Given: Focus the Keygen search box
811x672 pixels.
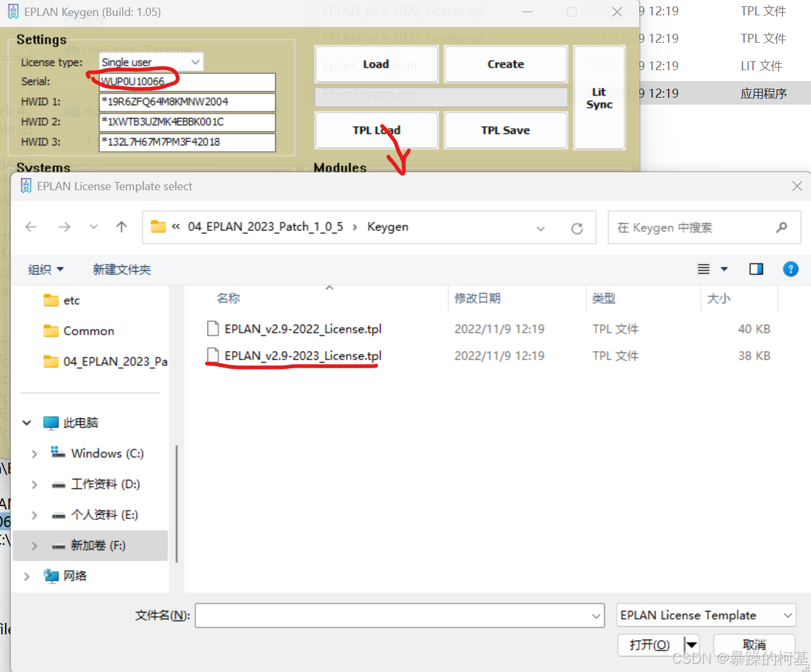Looking at the screenshot, I should coord(704,228).
